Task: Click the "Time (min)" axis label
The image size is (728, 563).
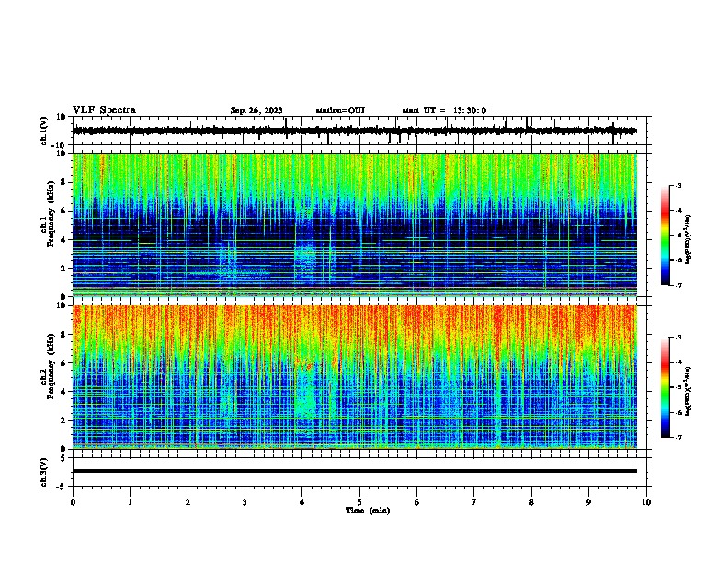Action: (368, 511)
